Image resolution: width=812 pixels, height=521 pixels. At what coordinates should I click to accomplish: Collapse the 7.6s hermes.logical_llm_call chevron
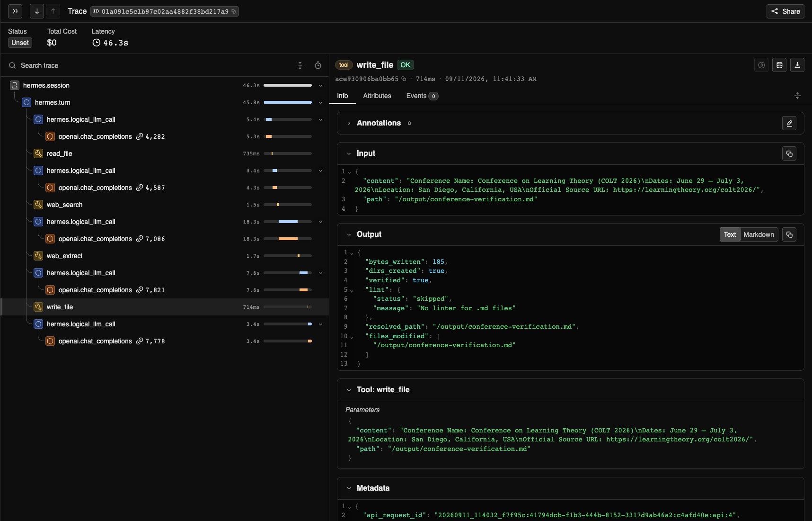click(x=320, y=273)
